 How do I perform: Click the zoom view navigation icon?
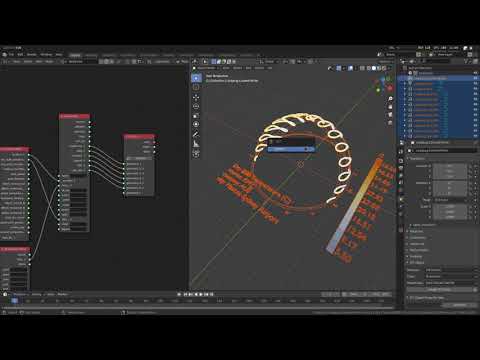(x=390, y=99)
